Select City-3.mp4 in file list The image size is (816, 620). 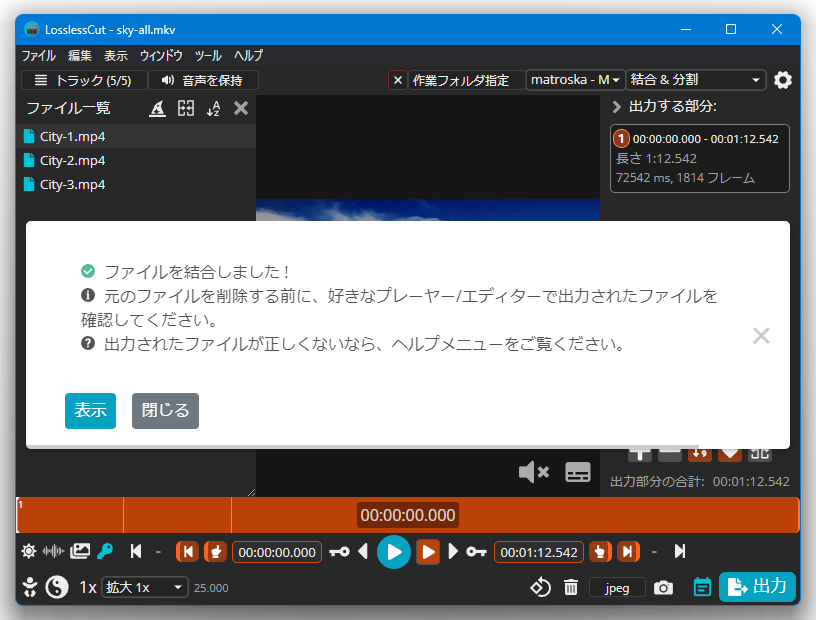pos(136,184)
